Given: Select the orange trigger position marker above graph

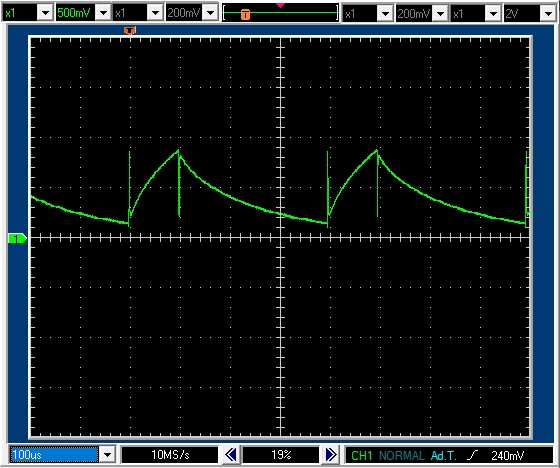Looking at the screenshot, I should 130,31.
